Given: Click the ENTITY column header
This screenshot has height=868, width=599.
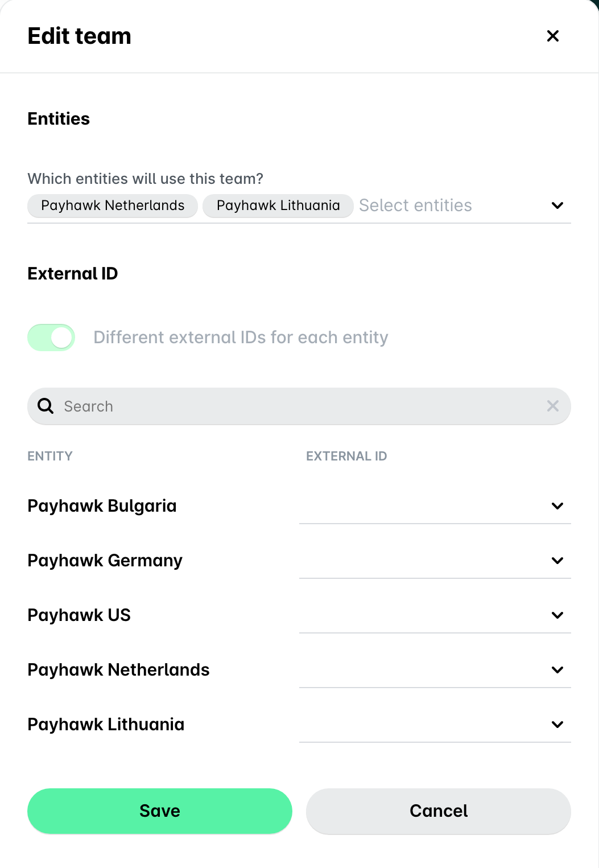Looking at the screenshot, I should (50, 456).
